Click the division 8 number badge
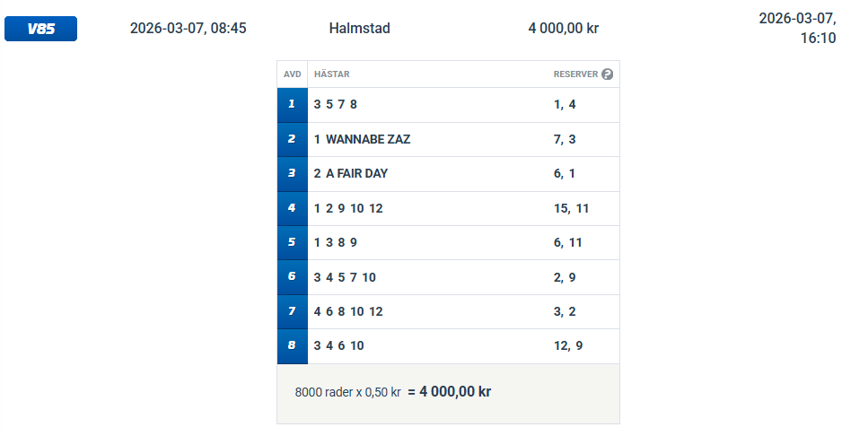The width and height of the screenshot is (868, 436). click(x=292, y=345)
